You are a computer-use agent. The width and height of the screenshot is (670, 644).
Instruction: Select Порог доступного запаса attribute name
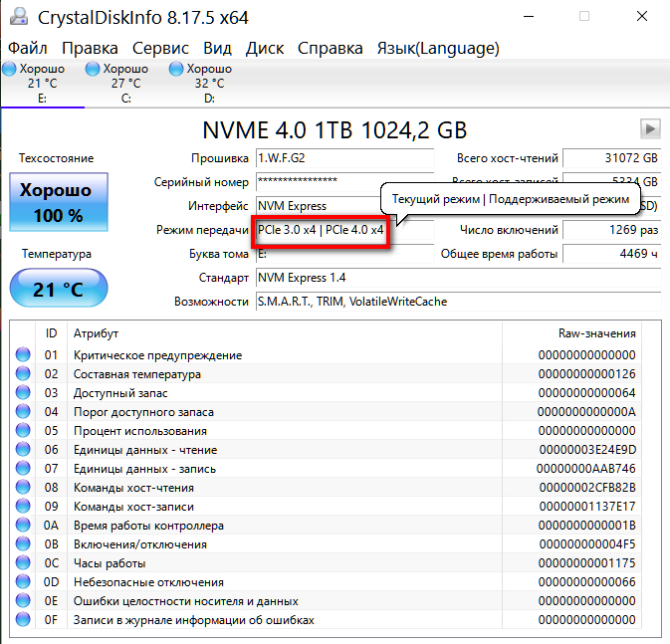coord(143,412)
